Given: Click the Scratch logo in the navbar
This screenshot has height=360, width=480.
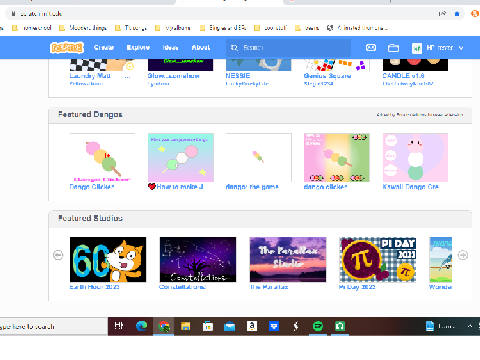Looking at the screenshot, I should pyautogui.click(x=67, y=48).
